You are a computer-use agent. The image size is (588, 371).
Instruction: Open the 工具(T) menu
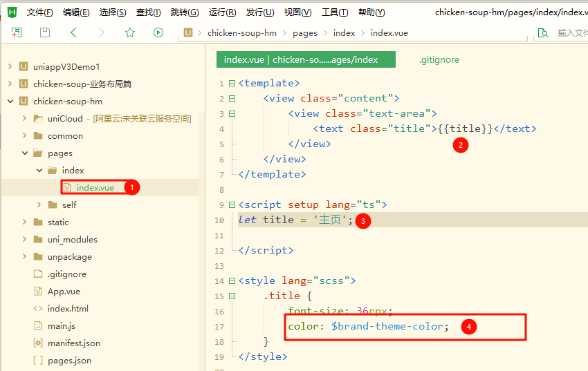335,12
